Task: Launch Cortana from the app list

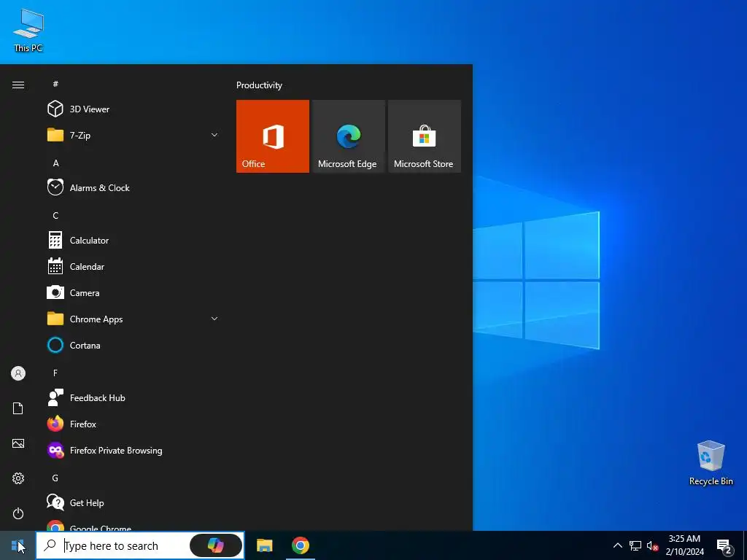Action: [x=133, y=345]
